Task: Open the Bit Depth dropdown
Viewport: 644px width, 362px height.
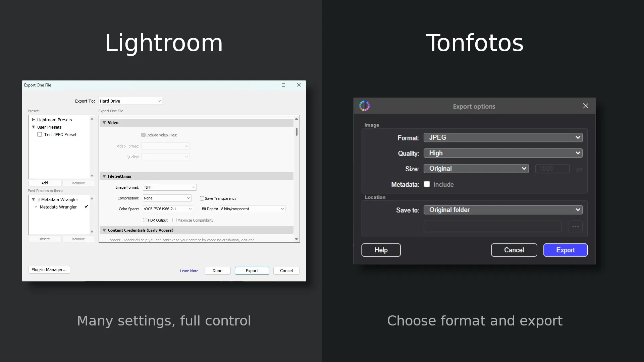Action: point(253,209)
